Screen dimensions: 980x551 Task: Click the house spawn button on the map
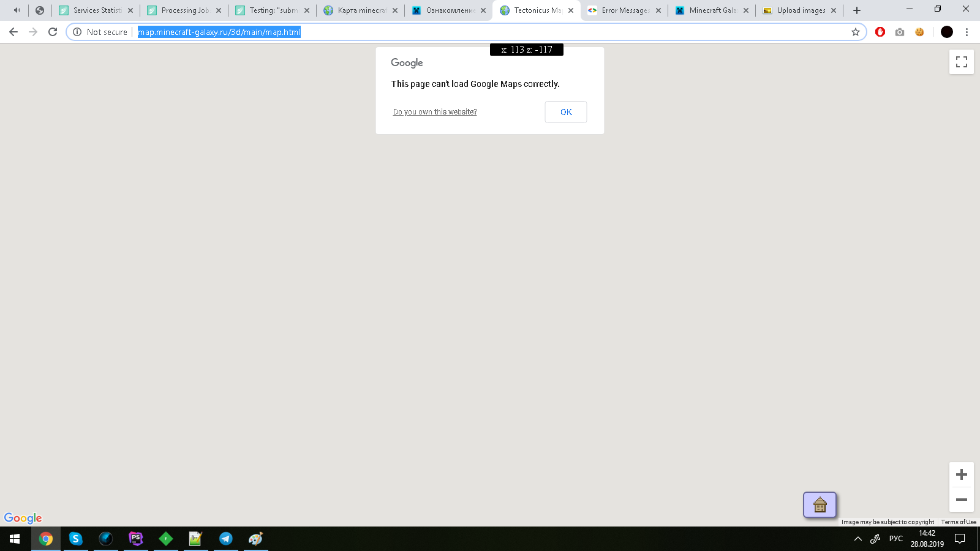tap(820, 505)
